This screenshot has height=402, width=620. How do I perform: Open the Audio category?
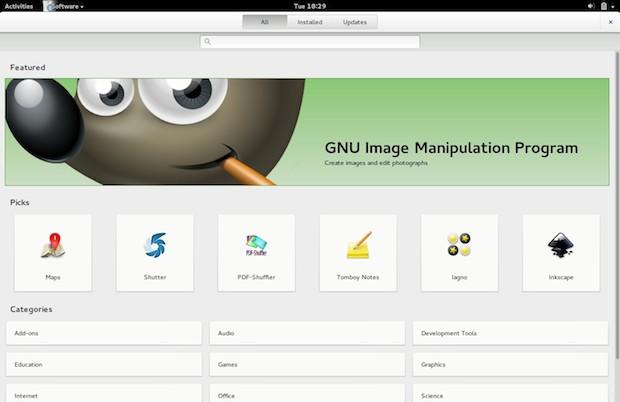tap(307, 333)
